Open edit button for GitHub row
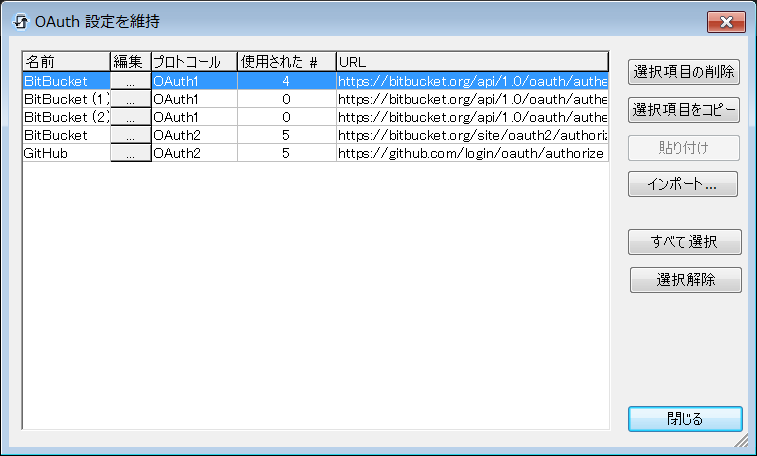 130,153
